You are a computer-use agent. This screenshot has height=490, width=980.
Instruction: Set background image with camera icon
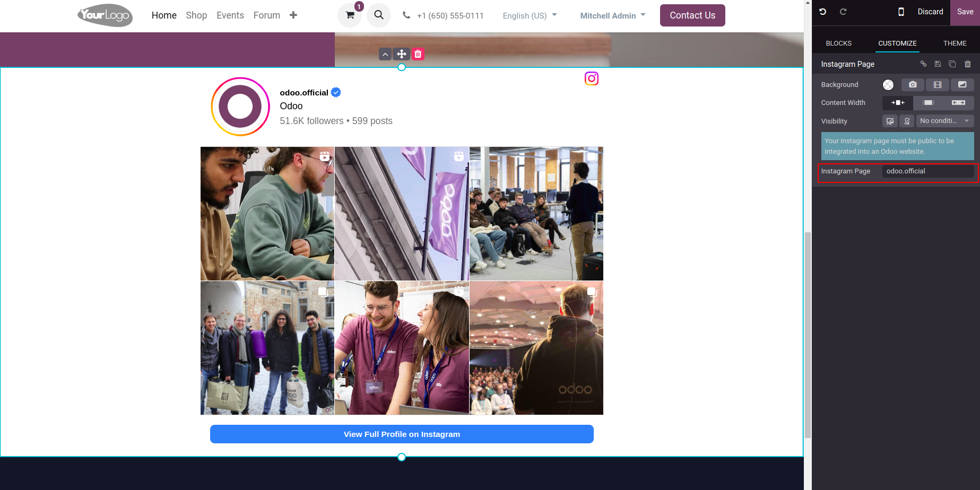913,85
